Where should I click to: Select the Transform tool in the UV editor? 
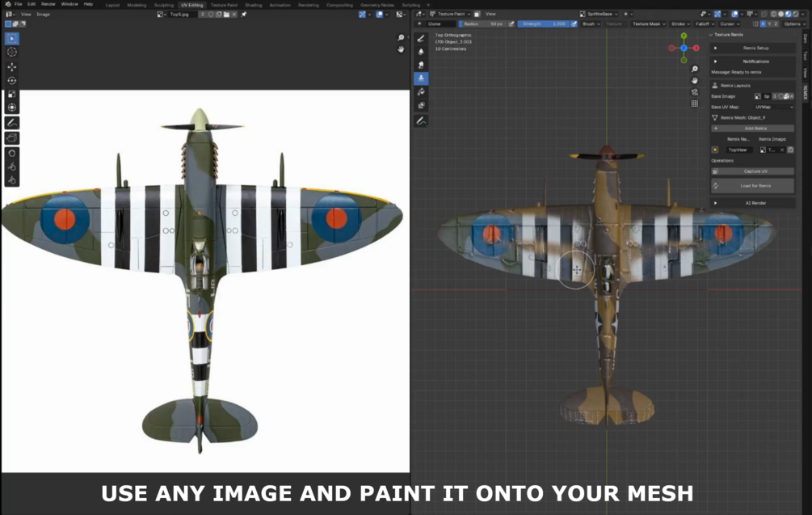click(12, 108)
